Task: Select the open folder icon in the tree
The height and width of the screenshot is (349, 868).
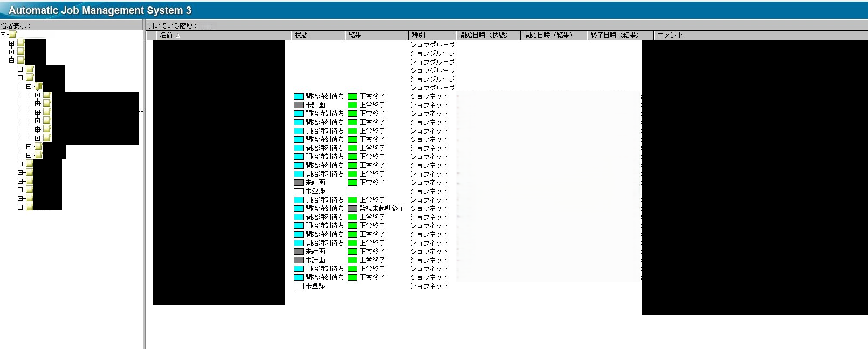Action: 38,86
